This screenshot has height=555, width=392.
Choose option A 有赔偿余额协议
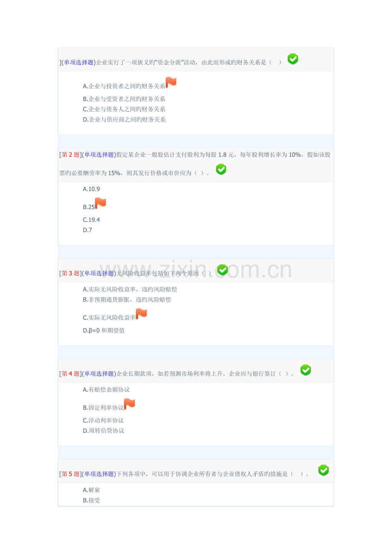click(106, 390)
